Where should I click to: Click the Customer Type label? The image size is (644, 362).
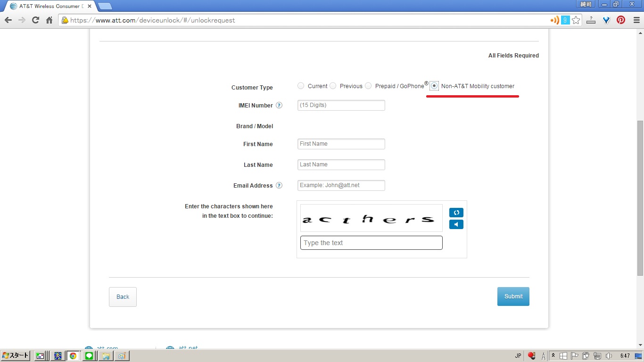coord(252,88)
